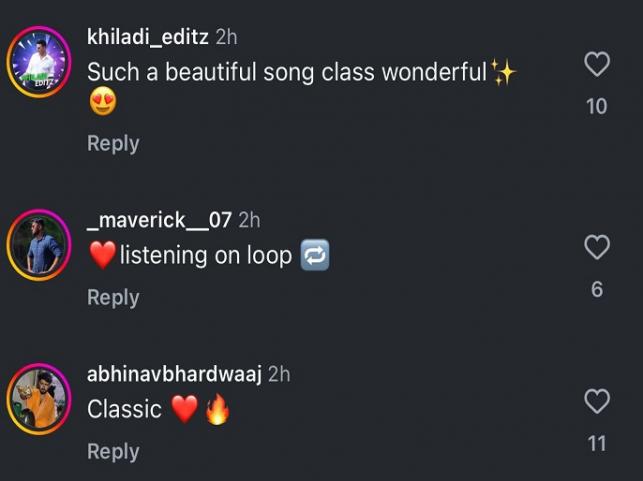
Task: Click the 2h timestamp next to abhinavbhardwaaj
Action: pos(279,374)
